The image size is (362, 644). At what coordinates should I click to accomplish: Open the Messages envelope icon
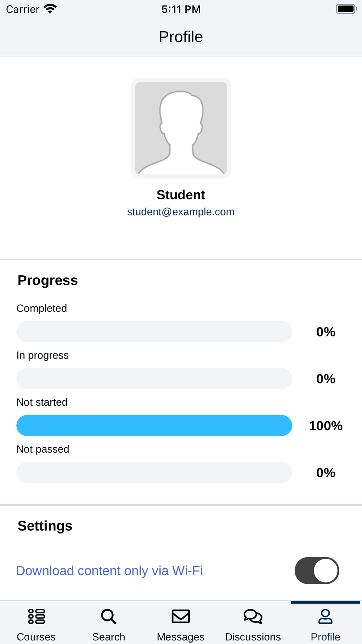coord(181,616)
